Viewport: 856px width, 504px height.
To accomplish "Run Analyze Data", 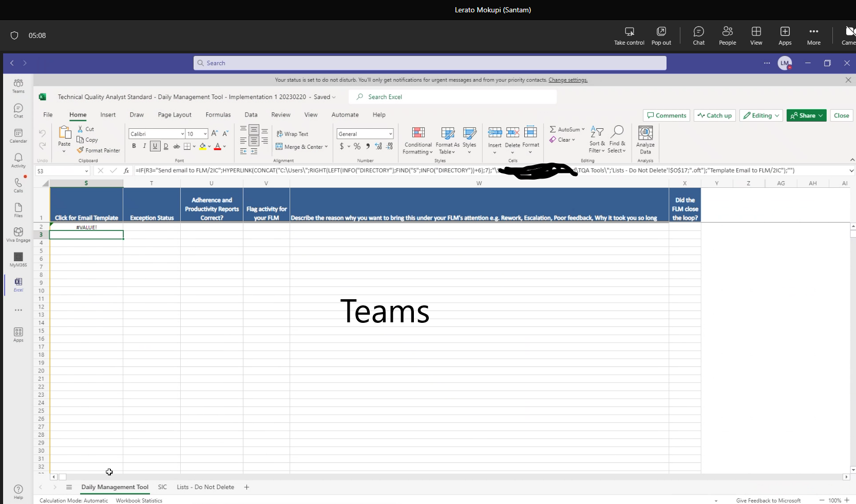I will (x=645, y=139).
